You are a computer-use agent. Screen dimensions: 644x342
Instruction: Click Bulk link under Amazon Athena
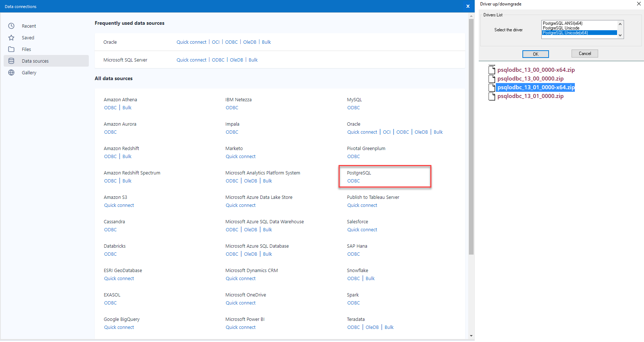[x=127, y=108]
